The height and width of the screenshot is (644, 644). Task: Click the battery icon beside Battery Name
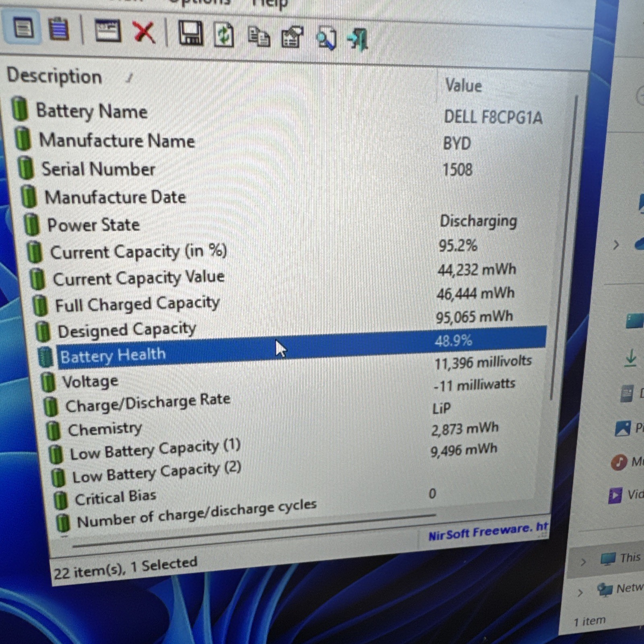tap(20, 109)
